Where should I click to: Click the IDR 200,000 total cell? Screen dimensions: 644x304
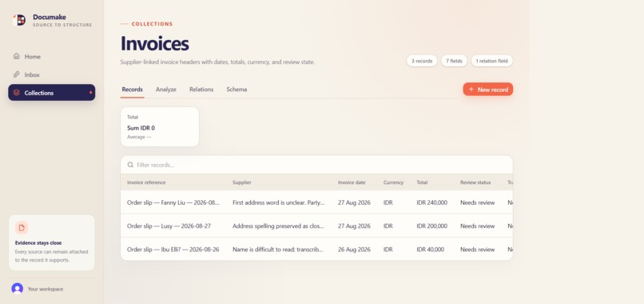click(x=431, y=226)
